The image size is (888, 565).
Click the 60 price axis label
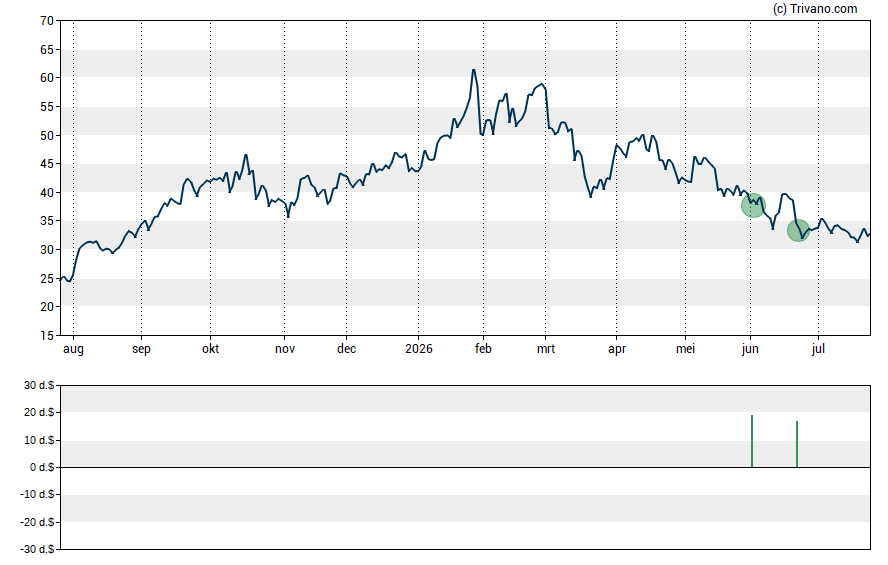click(47, 78)
